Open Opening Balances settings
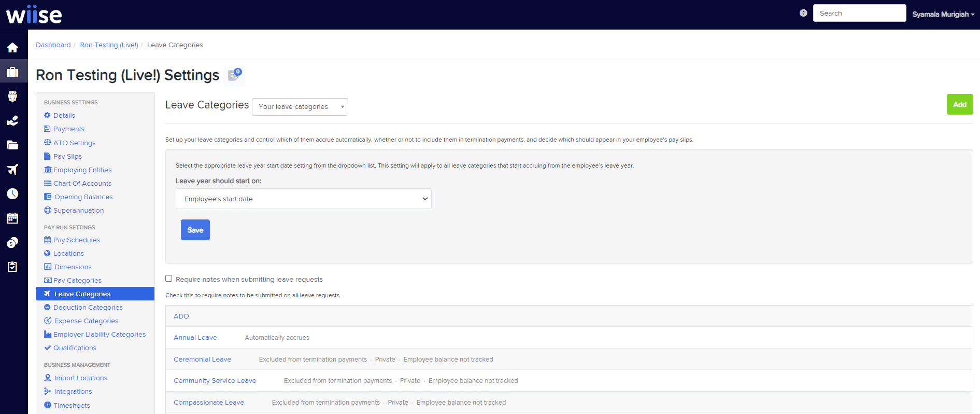Screen dimensions: 980x414 click(x=83, y=197)
